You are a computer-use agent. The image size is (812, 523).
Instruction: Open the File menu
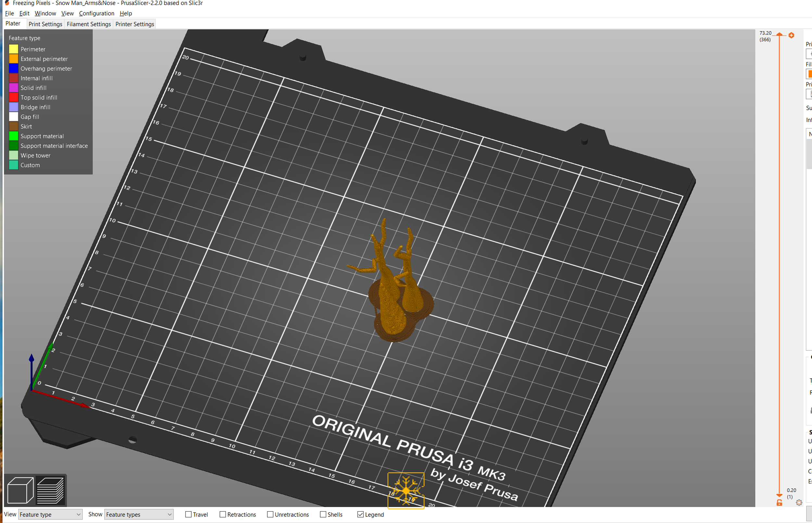point(9,13)
